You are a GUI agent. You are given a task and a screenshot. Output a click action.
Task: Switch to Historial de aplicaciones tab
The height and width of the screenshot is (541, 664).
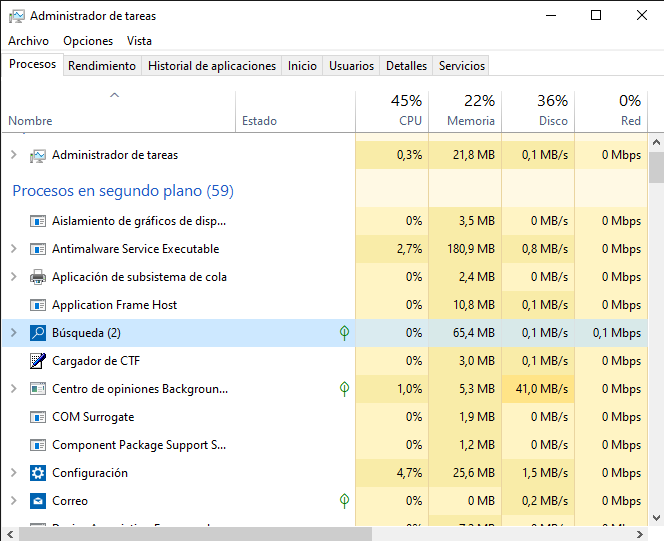pyautogui.click(x=212, y=66)
